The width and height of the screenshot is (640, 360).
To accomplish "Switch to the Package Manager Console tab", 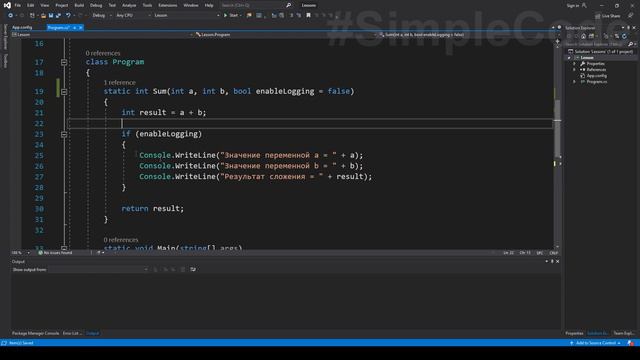I will pos(36,333).
